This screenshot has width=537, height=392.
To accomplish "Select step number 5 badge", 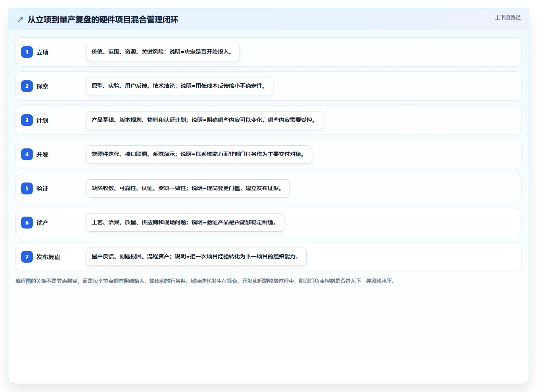I will coord(27,188).
